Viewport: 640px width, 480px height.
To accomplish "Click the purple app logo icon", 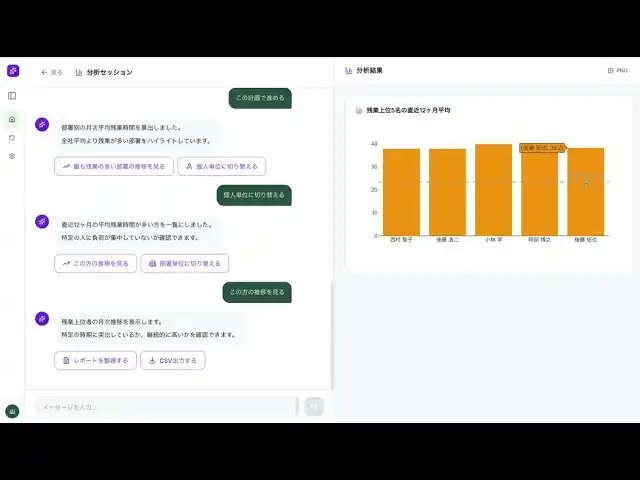I will 12,71.
